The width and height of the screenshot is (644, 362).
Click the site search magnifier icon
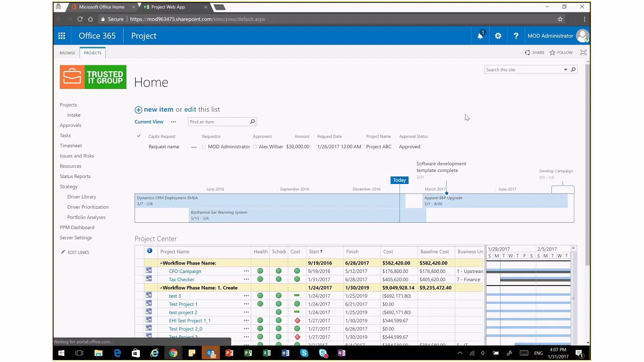click(x=573, y=70)
